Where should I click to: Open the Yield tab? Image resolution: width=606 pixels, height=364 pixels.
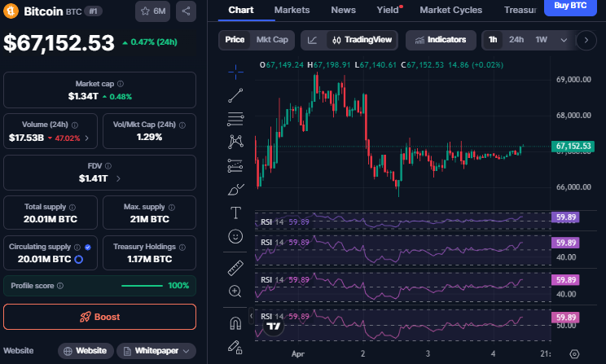pyautogui.click(x=388, y=10)
